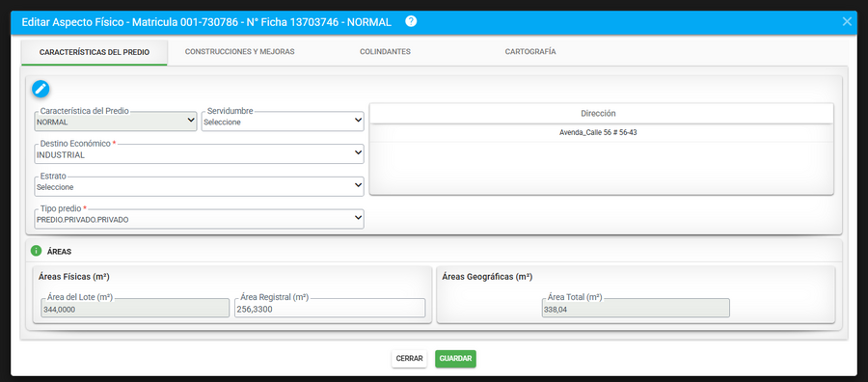Focus the Área Registral input field

330,309
